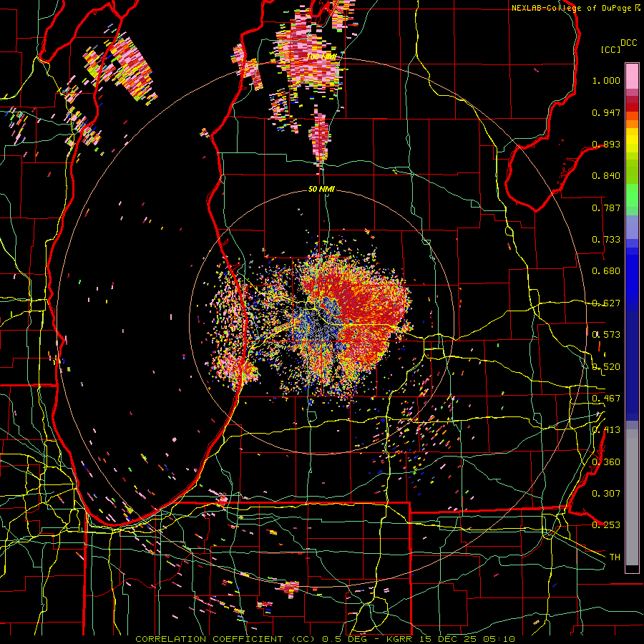Select the 0.733 legend value
The width and height of the screenshot is (644, 644).
tap(606, 240)
